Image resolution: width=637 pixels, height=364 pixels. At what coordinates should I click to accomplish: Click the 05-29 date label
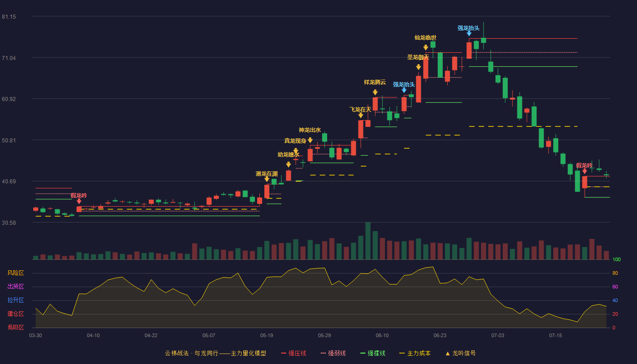[x=324, y=335]
